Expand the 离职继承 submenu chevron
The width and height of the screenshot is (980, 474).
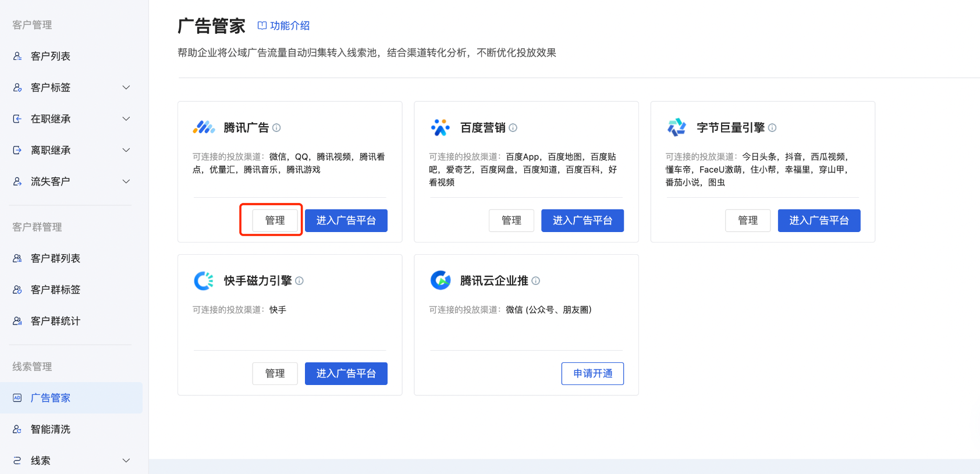point(126,150)
